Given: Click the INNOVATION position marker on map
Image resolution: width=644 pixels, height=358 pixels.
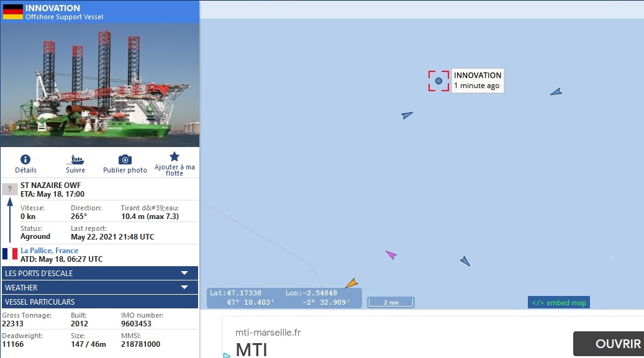Looking at the screenshot, I should point(438,81).
